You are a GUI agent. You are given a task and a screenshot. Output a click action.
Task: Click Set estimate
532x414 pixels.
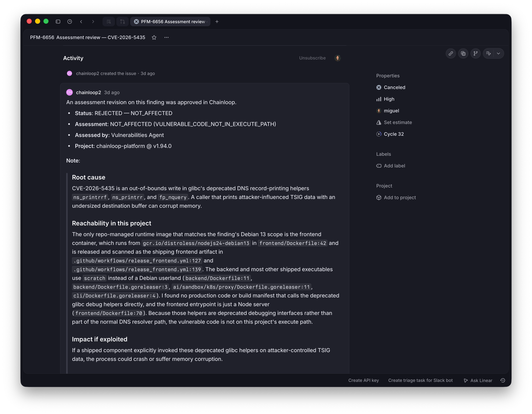pos(394,122)
